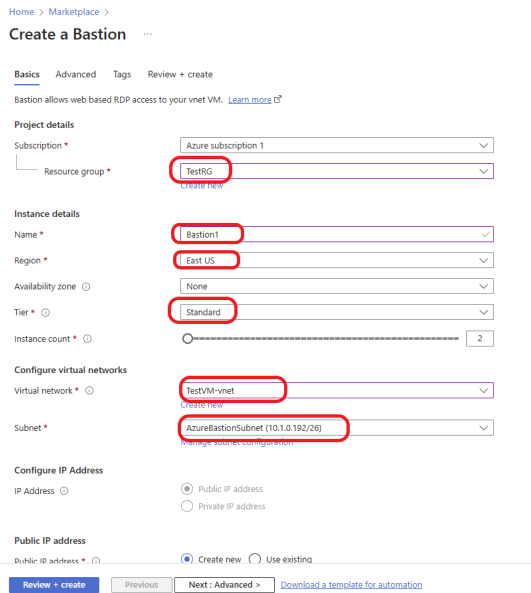Screen dimensions: 531x593
Task: Open the Tags tab
Action: pyautogui.click(x=122, y=75)
